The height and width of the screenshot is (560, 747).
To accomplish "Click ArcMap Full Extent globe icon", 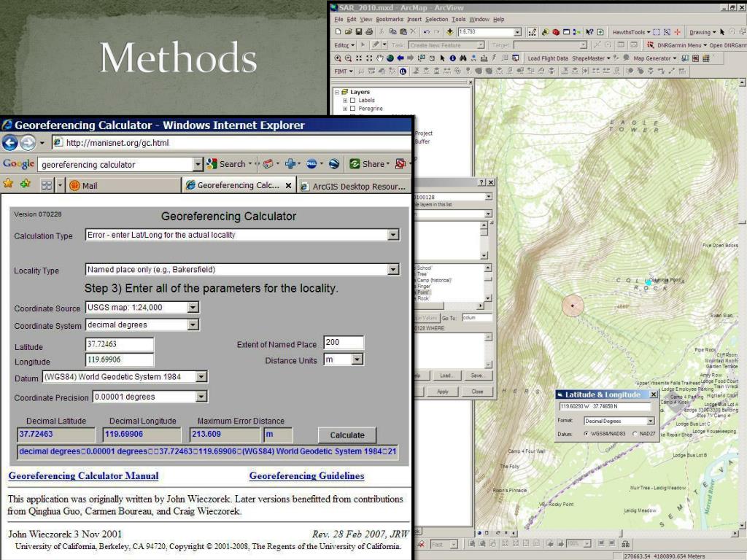I will pyautogui.click(x=390, y=58).
